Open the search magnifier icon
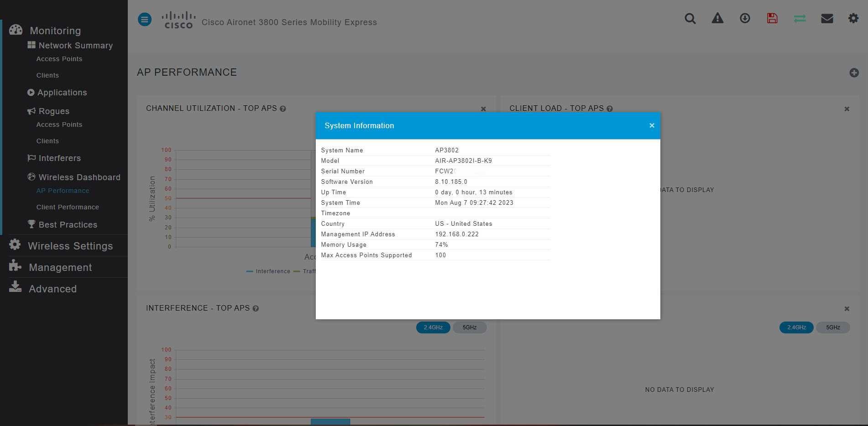Viewport: 868px width, 426px height. [x=690, y=19]
